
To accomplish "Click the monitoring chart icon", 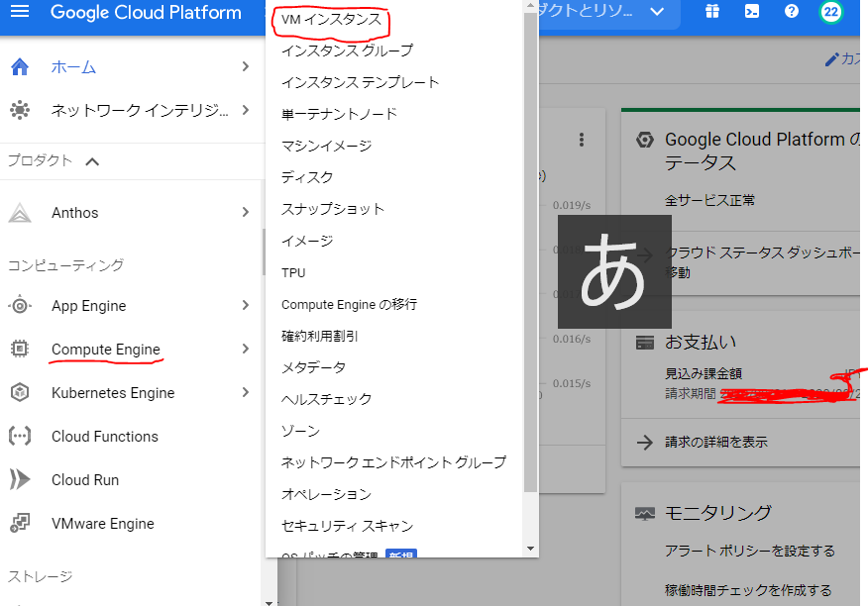I will [x=645, y=514].
